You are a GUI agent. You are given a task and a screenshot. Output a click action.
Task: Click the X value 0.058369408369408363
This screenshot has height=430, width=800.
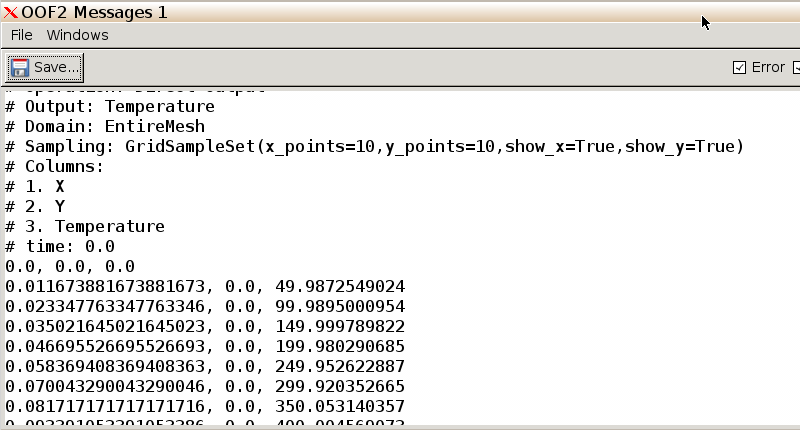106,366
